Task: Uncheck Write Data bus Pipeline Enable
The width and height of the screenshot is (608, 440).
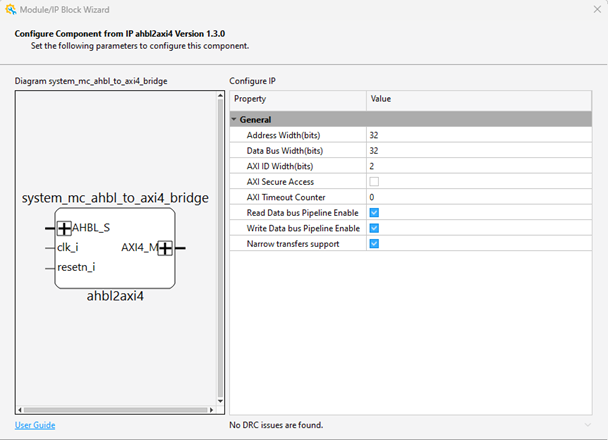Action: coord(374,228)
